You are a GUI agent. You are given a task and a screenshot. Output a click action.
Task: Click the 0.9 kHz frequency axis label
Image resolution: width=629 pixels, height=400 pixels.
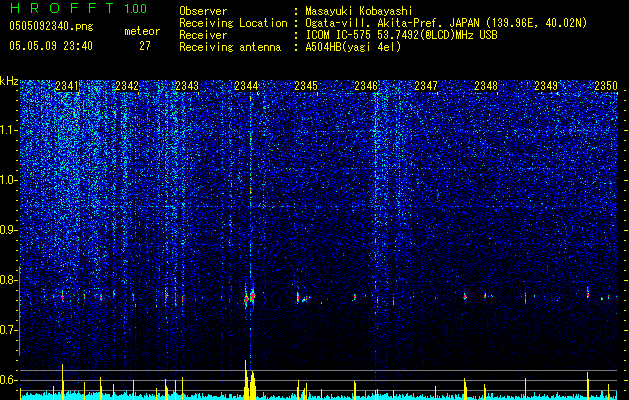click(8, 230)
